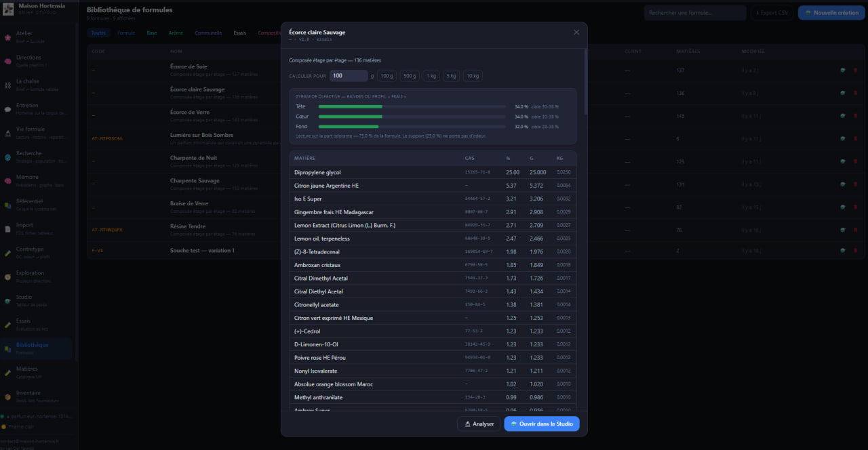868x450 pixels.
Task: Open Vie formule in the sidebar
Action: point(37,132)
